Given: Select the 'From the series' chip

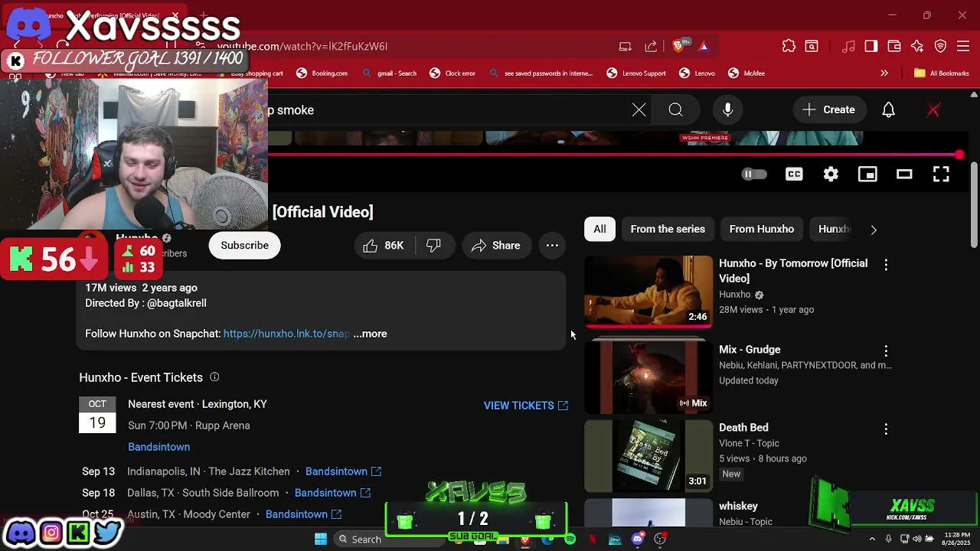Looking at the screenshot, I should tap(668, 229).
